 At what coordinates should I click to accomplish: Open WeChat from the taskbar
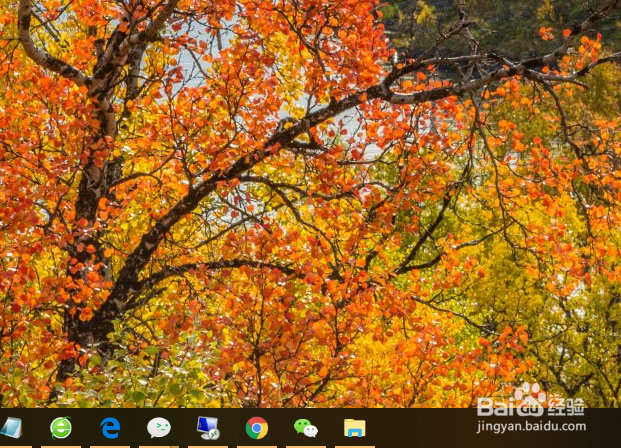(306, 428)
